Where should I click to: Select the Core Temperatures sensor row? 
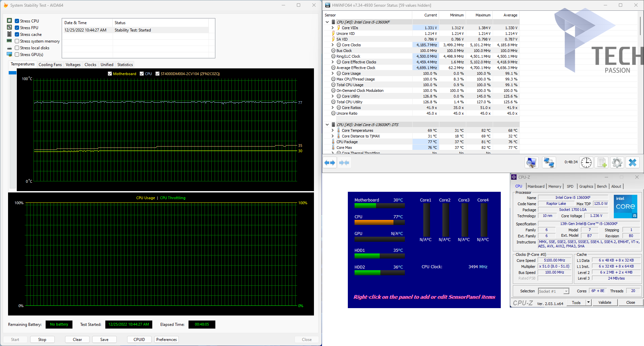pos(357,130)
